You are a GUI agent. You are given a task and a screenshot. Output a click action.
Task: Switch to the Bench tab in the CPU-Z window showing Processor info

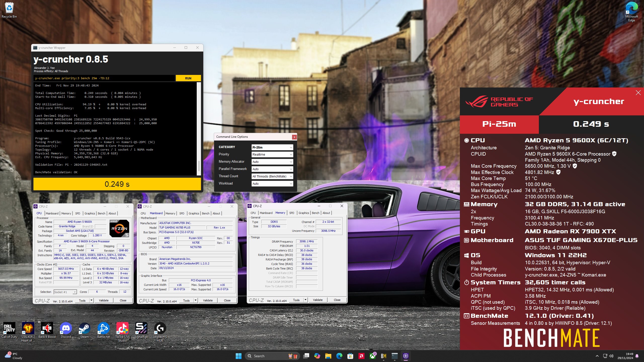click(102, 213)
